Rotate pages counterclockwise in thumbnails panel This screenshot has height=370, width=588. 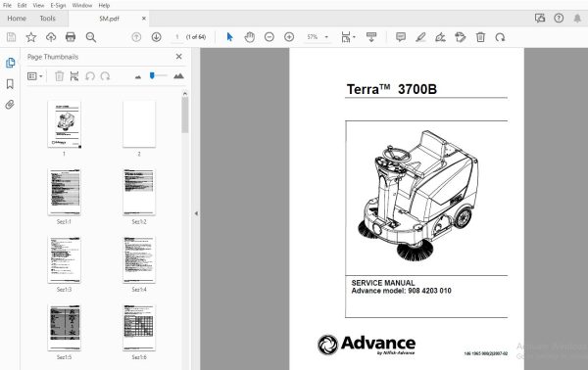pyautogui.click(x=89, y=76)
